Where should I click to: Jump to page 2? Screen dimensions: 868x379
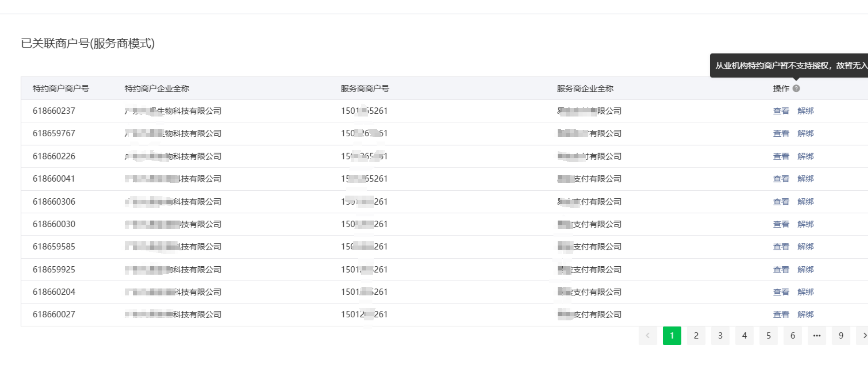click(x=696, y=335)
